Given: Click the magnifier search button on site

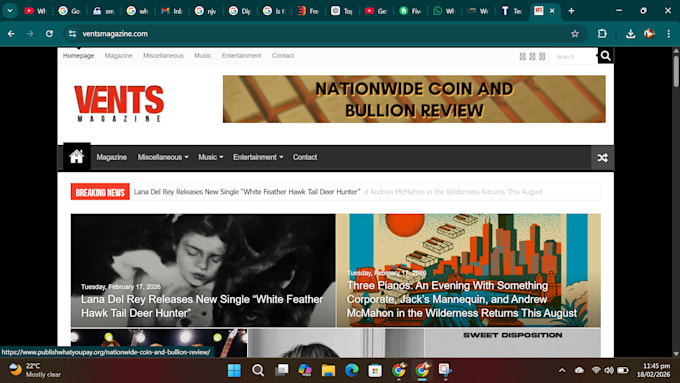Looking at the screenshot, I should [x=605, y=56].
